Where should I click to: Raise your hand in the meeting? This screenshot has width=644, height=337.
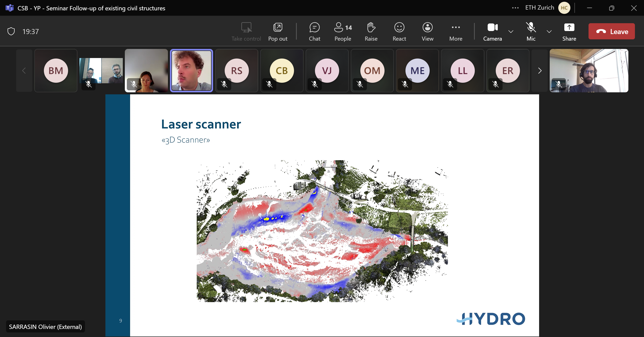point(371,32)
